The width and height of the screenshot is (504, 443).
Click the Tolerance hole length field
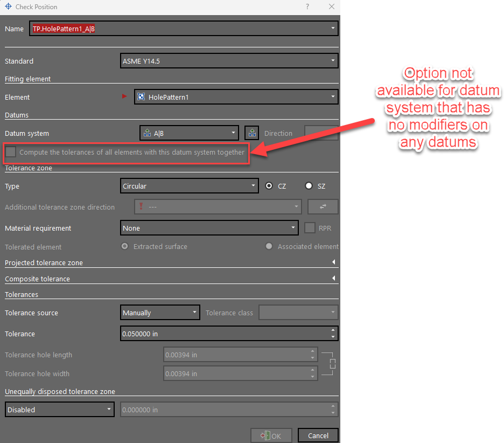pyautogui.click(x=241, y=355)
